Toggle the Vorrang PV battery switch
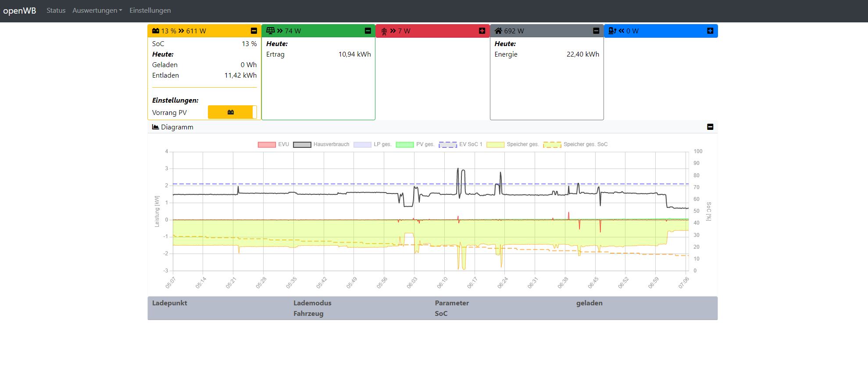The width and height of the screenshot is (868, 365). [232, 112]
